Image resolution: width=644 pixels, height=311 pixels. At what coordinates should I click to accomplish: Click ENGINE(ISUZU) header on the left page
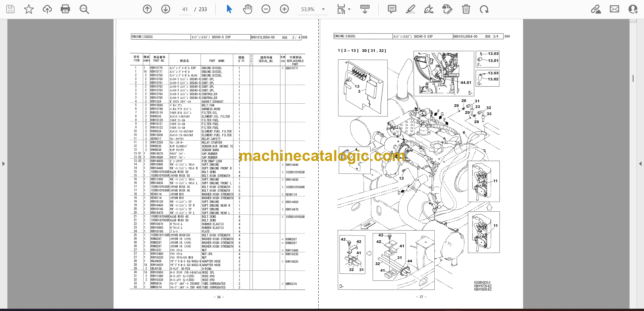(x=142, y=37)
